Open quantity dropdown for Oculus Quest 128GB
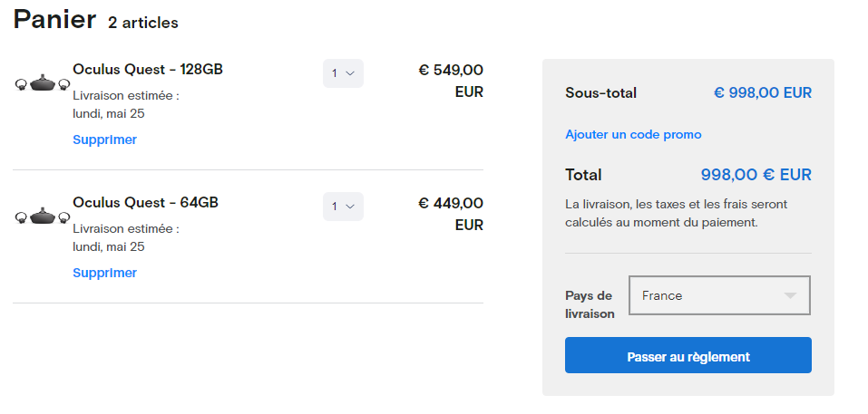This screenshot has width=868, height=414. pyautogui.click(x=343, y=73)
